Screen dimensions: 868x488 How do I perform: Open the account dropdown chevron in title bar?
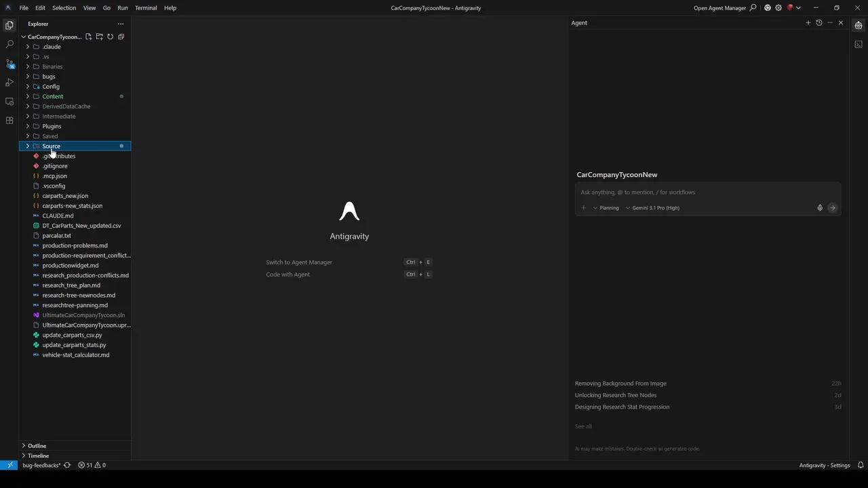pos(798,7)
